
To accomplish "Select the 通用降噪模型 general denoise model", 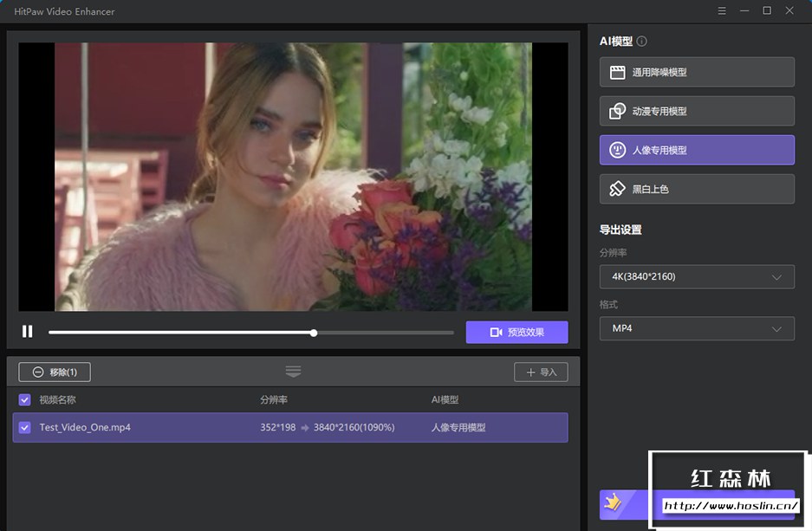I will coord(697,72).
